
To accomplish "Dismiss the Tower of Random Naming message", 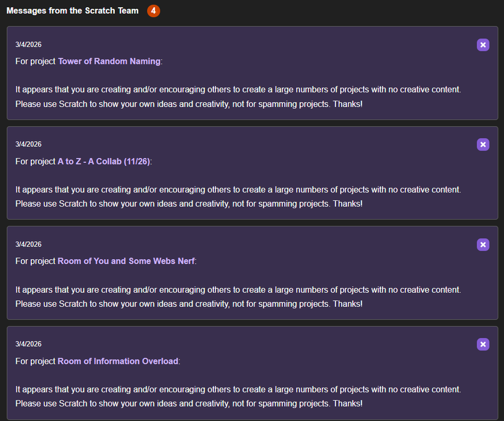I will [x=483, y=45].
